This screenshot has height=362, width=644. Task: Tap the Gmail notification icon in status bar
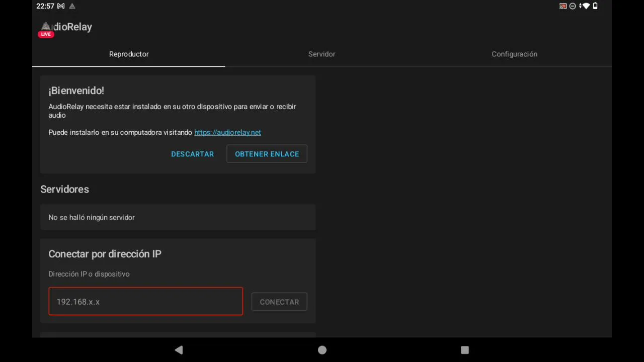click(61, 6)
